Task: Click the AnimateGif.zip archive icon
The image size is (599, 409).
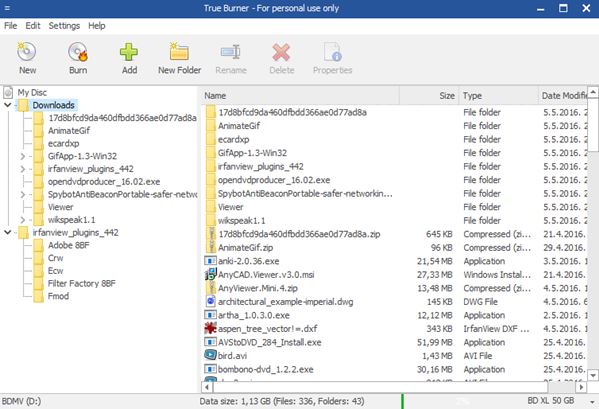Action: click(210, 247)
